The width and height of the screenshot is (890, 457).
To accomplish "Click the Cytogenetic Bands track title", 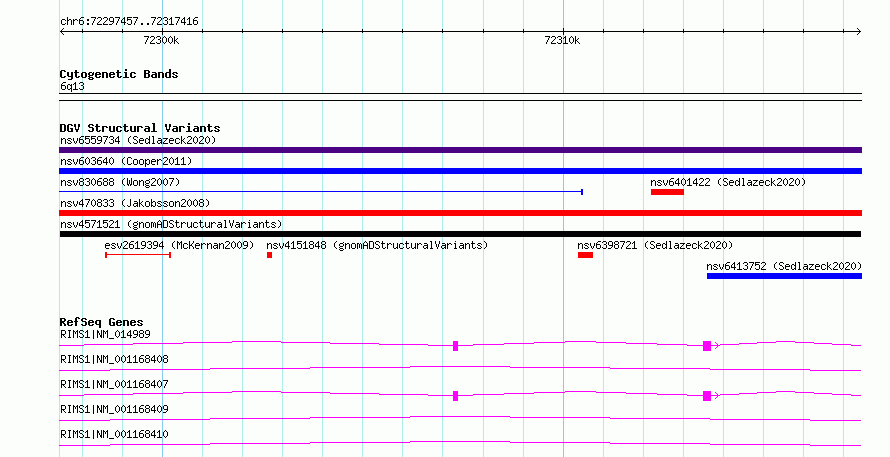I will coord(119,74).
